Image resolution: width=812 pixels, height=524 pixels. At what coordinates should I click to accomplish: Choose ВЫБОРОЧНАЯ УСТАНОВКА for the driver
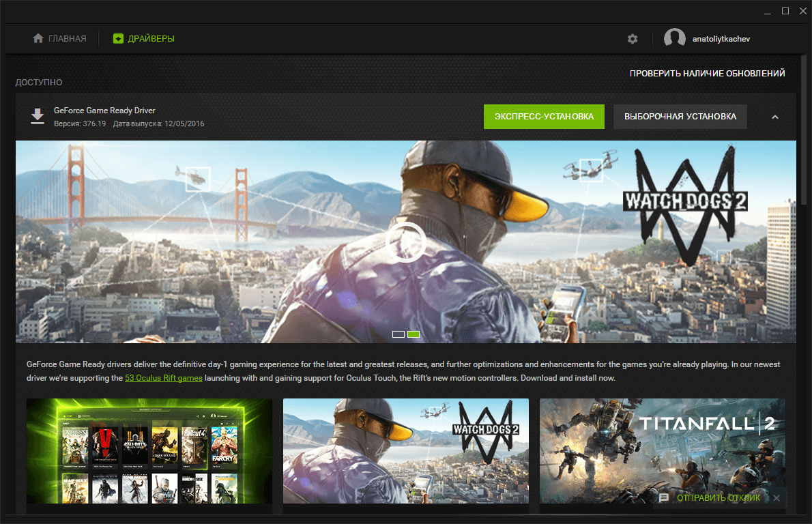coord(680,117)
